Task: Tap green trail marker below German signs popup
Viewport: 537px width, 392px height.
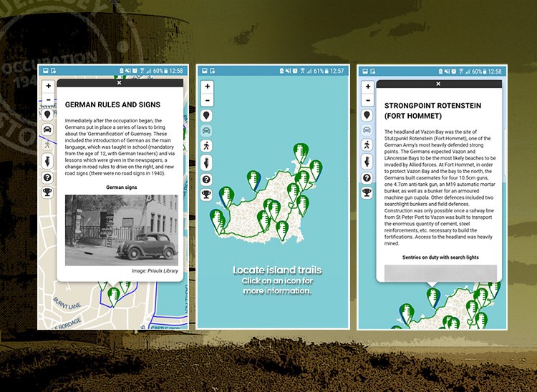Action: coord(114,296)
